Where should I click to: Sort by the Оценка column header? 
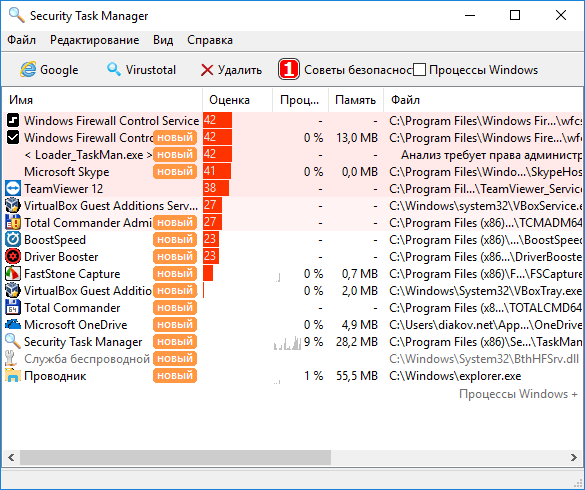point(237,100)
